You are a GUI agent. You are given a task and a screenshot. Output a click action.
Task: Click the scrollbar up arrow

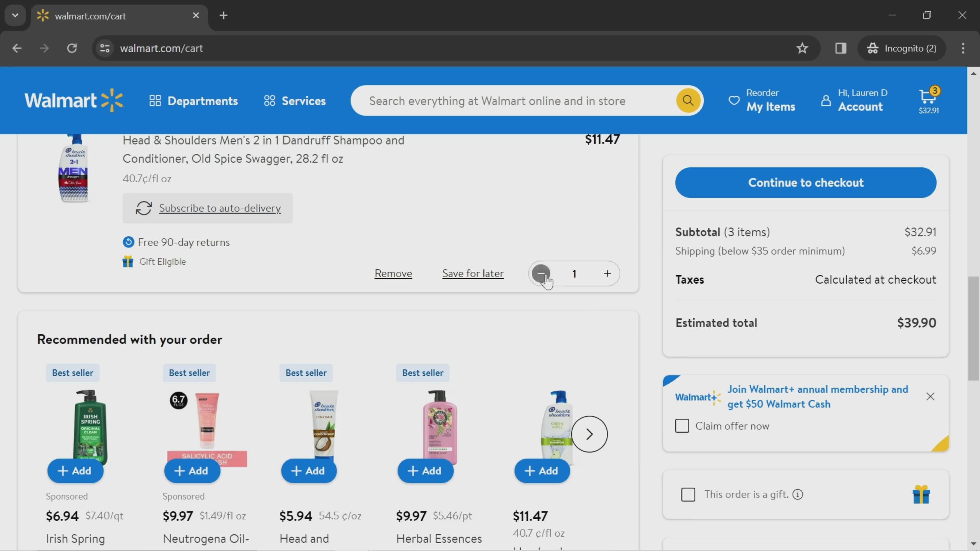tap(973, 73)
